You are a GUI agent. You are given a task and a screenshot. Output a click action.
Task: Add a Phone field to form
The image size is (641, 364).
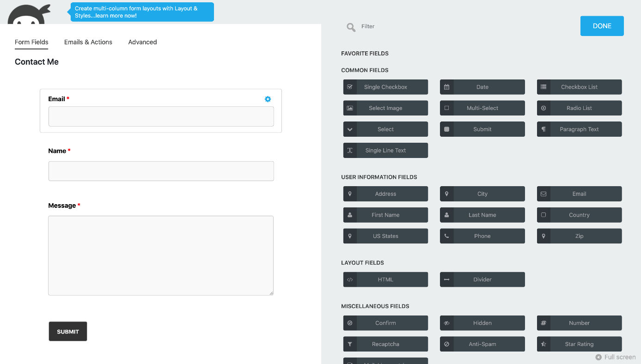[482, 236]
